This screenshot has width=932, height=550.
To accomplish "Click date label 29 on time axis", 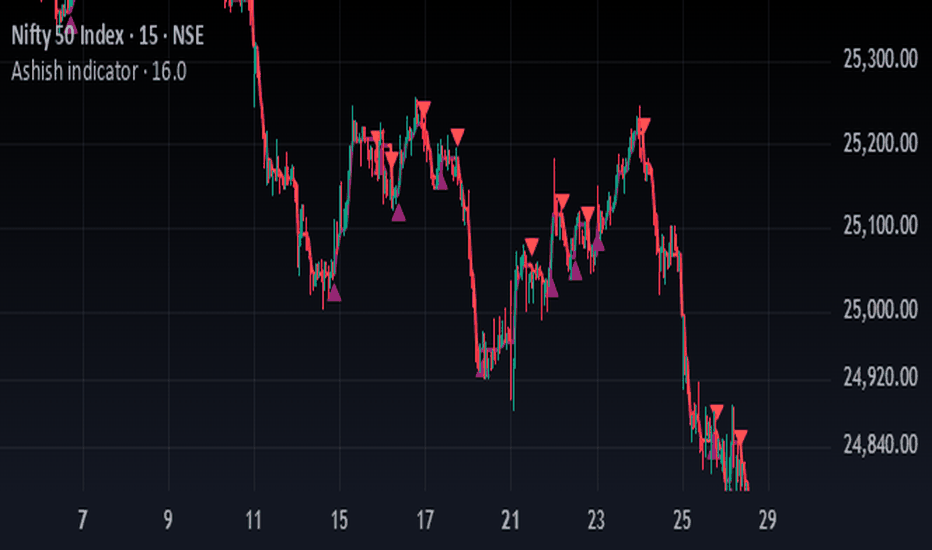I will [767, 520].
